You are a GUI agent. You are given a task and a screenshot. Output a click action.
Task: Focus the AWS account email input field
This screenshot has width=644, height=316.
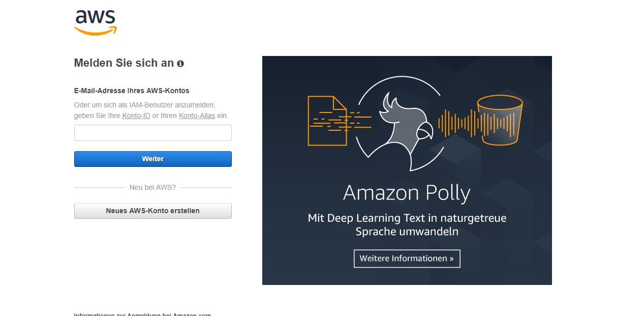click(x=153, y=133)
